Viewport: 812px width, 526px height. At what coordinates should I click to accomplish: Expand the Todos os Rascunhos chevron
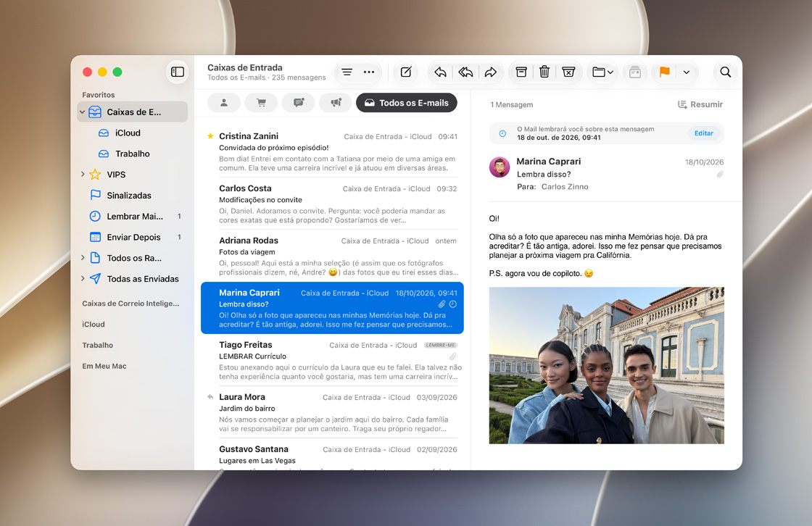tap(83, 257)
